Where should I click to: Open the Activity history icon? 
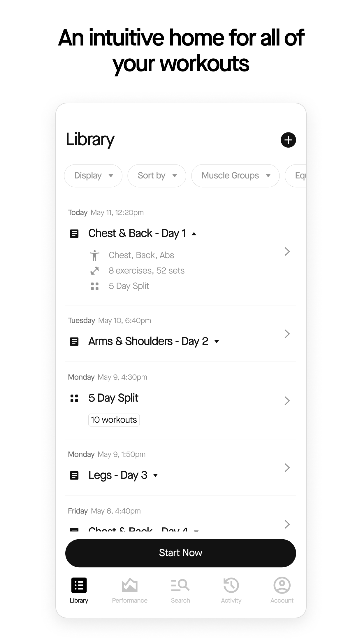(231, 585)
